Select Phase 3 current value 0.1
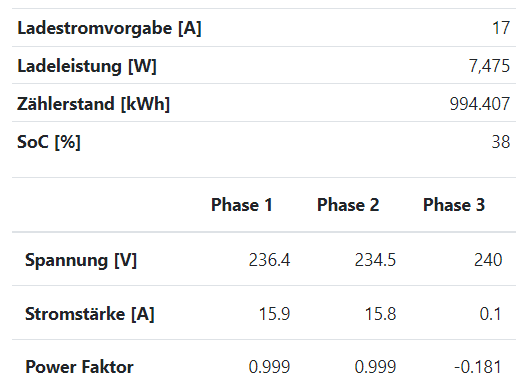 (x=491, y=314)
